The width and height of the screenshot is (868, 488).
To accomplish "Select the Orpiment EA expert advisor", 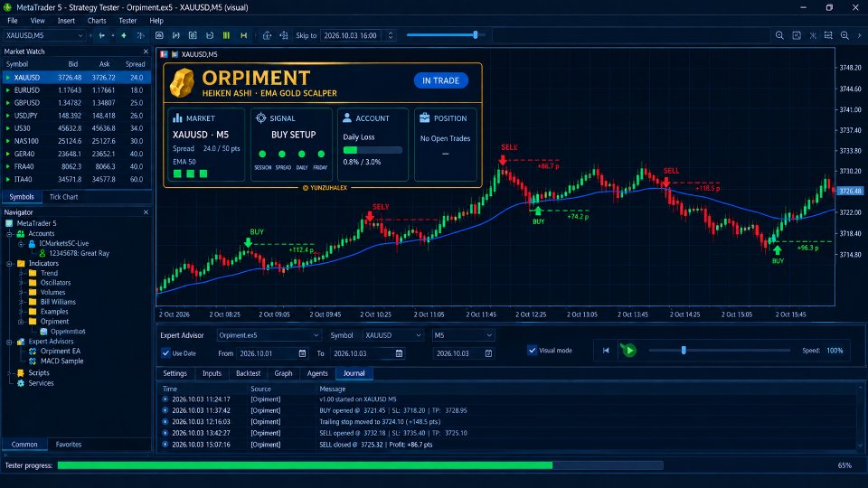I will click(60, 351).
